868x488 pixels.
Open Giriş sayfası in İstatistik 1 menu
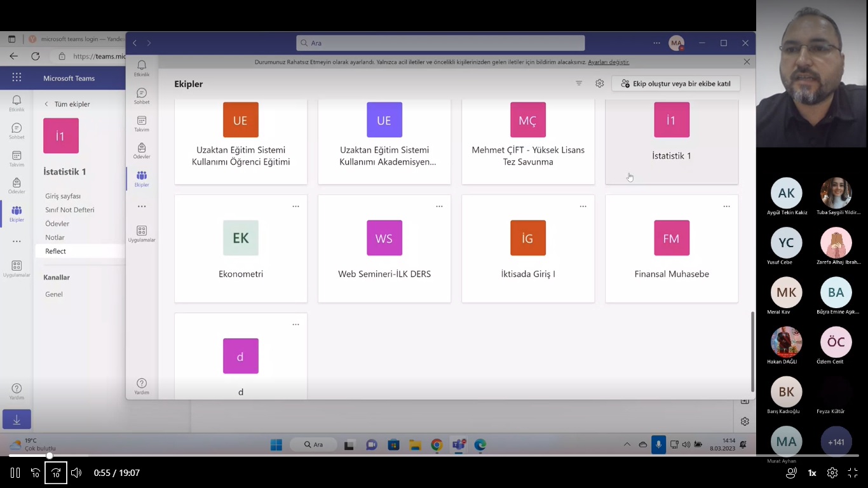click(63, 196)
